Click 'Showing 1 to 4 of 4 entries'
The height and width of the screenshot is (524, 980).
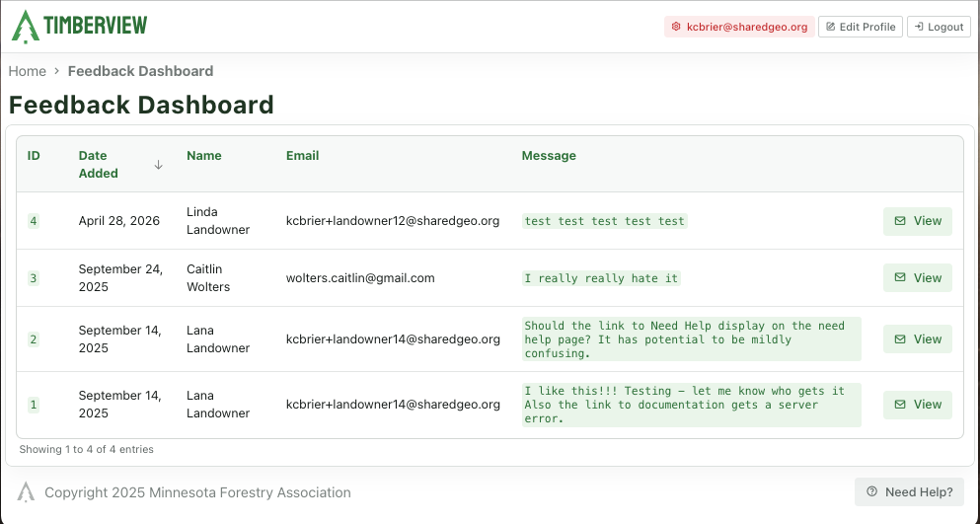pos(86,449)
